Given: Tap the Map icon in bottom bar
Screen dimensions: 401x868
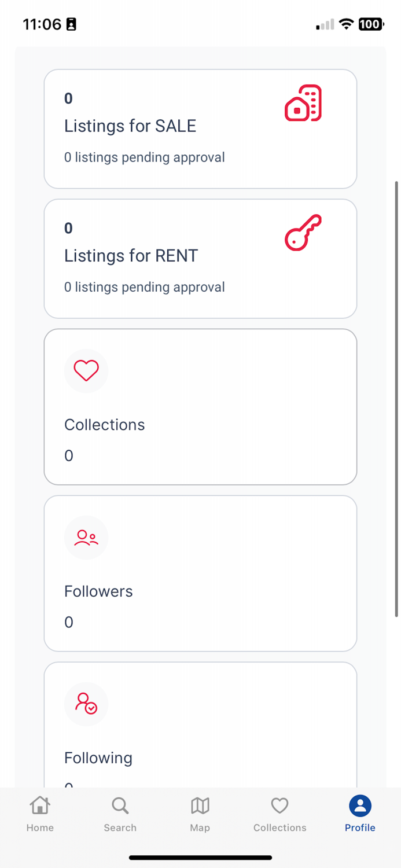Looking at the screenshot, I should point(200,806).
